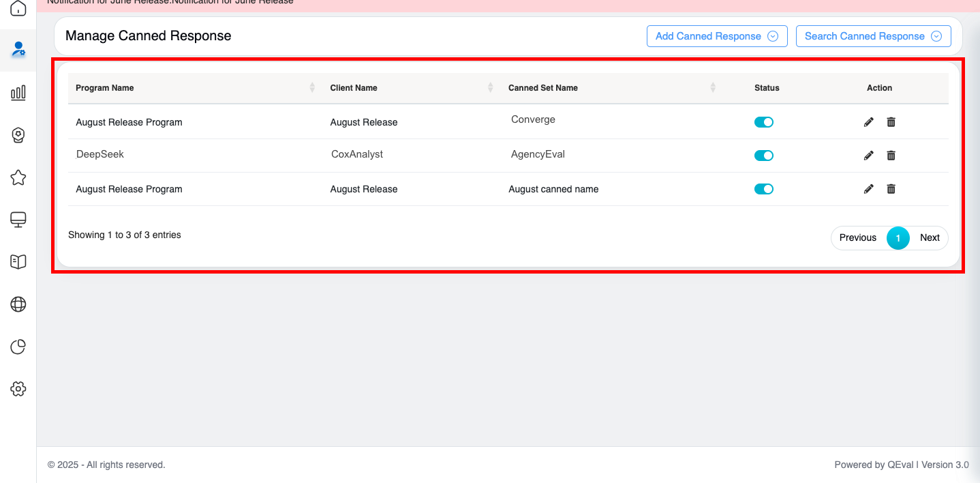Open the open-book sidebar icon
This screenshot has width=980, height=483.
tap(18, 262)
